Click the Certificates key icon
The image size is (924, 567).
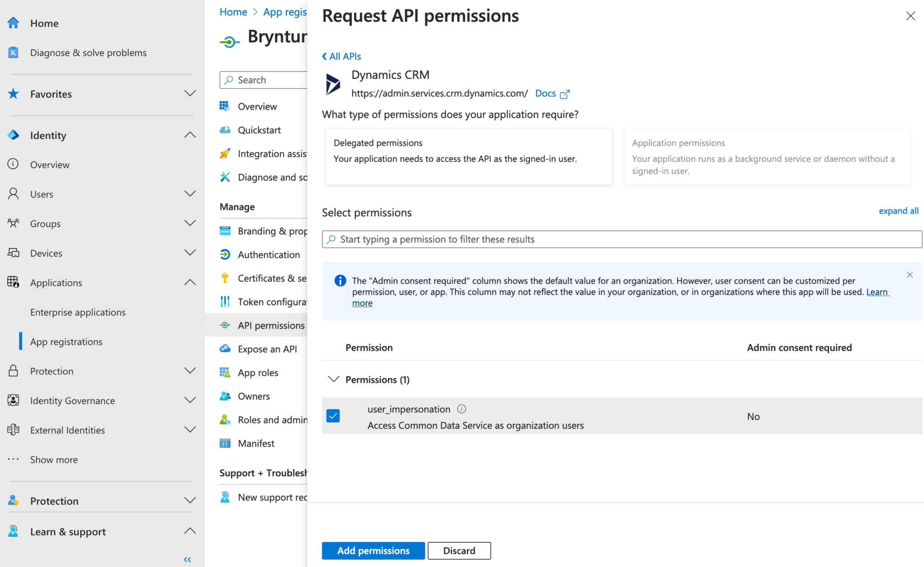pyautogui.click(x=225, y=278)
